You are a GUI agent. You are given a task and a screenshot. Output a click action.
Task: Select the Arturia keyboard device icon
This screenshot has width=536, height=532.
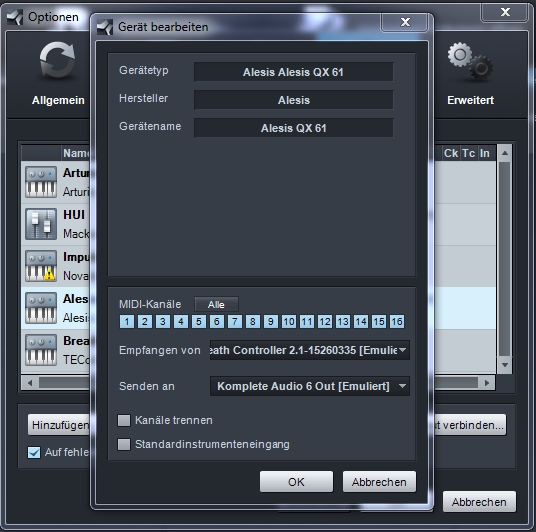41,182
